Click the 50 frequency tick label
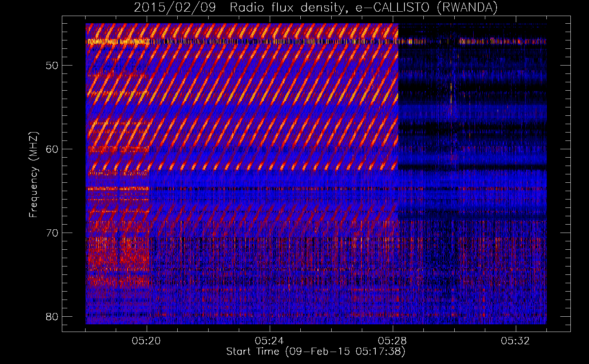 coord(53,66)
